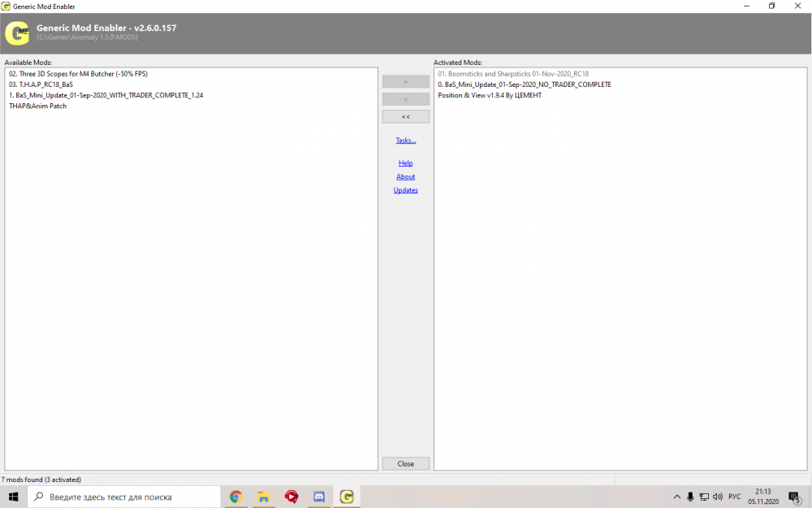
Task: Click the enable mod '>' button
Action: point(405,81)
